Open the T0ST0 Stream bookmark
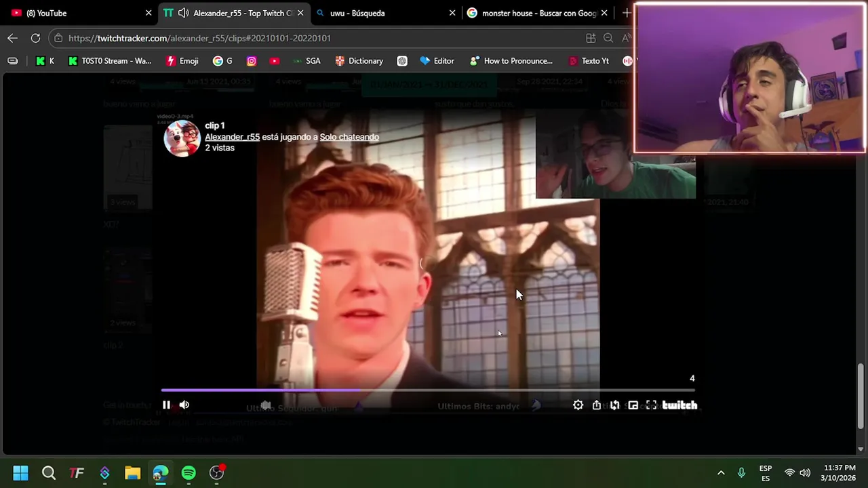 (x=110, y=61)
